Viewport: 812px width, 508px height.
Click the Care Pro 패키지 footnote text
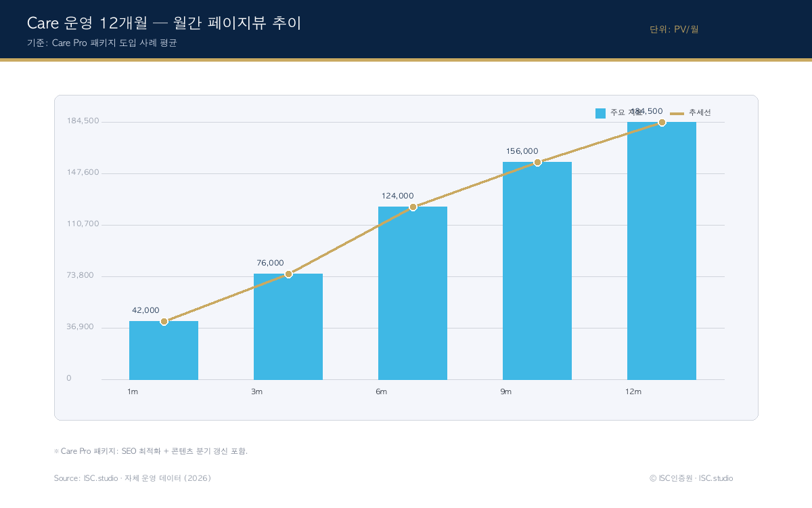point(151,451)
